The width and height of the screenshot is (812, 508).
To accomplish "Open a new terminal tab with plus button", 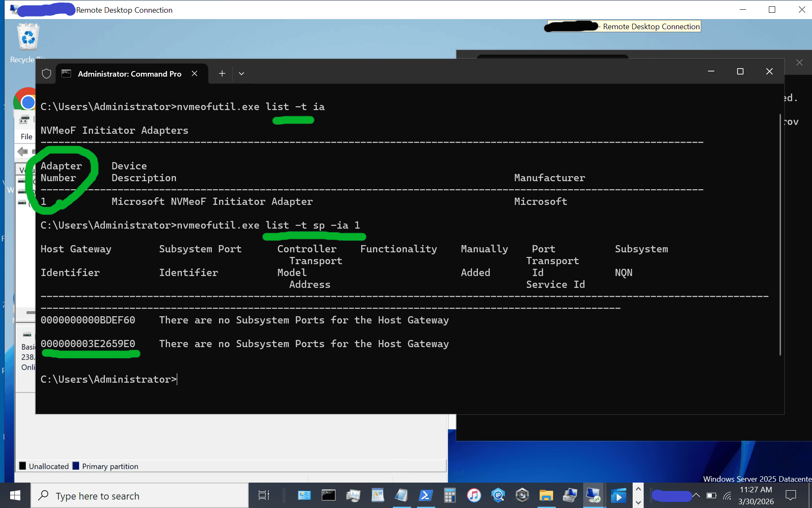I will [x=222, y=74].
